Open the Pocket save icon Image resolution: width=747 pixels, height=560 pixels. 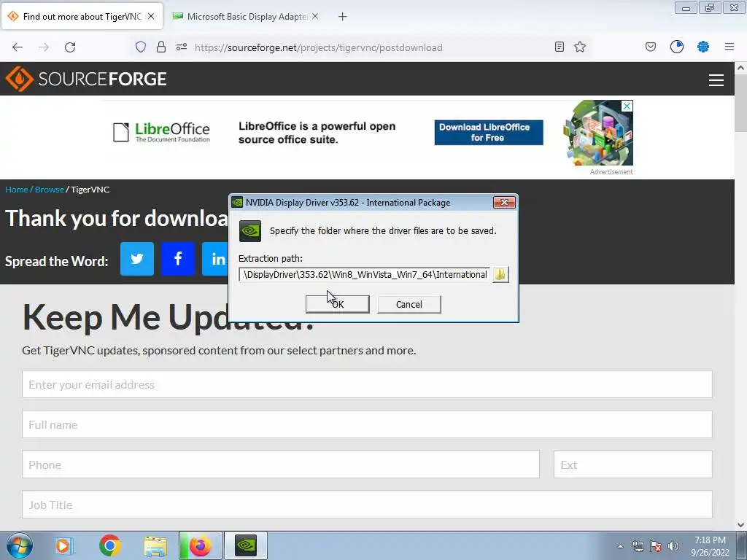coord(650,47)
